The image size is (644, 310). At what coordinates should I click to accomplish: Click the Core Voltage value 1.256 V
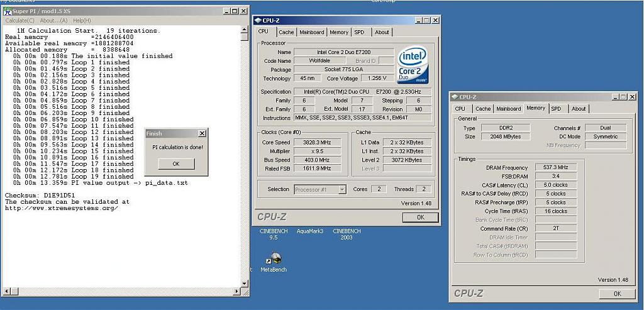[x=378, y=79]
